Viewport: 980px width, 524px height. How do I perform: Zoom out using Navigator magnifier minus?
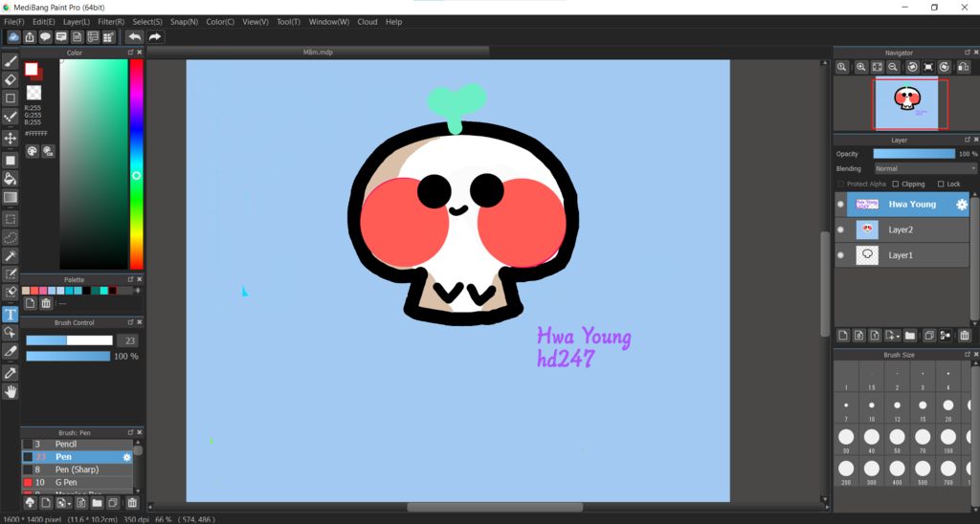(893, 67)
